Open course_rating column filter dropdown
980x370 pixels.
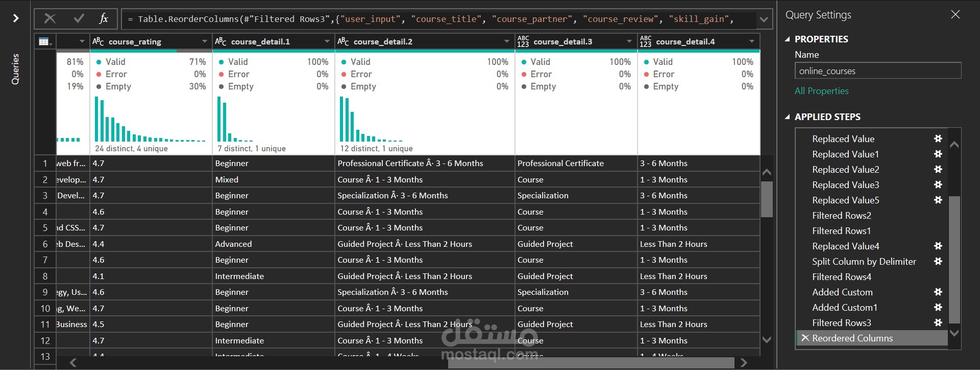pyautogui.click(x=204, y=41)
